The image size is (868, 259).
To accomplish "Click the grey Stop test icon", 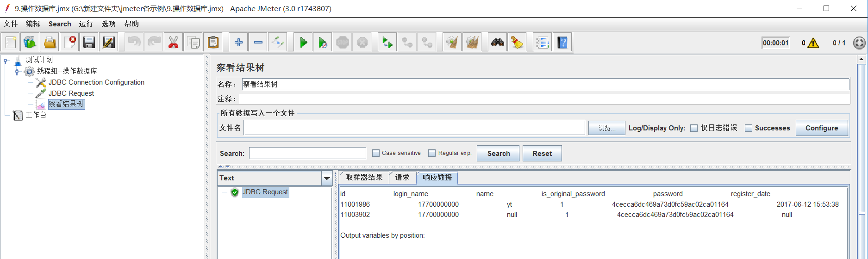I will tap(343, 43).
